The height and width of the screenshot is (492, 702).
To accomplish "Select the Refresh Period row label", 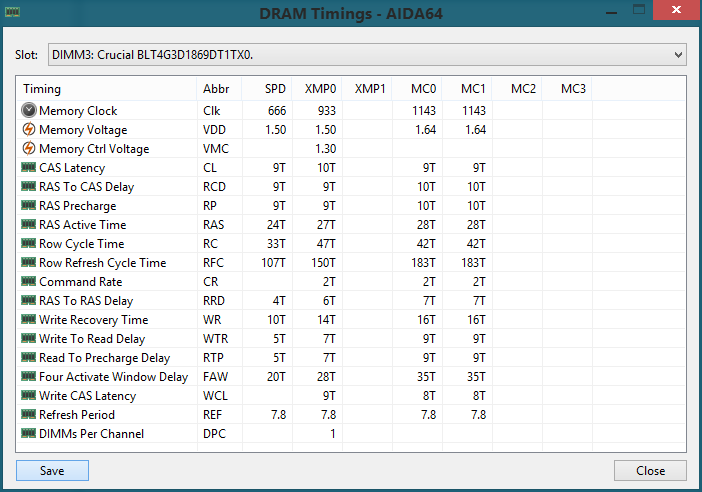I will tap(77, 415).
